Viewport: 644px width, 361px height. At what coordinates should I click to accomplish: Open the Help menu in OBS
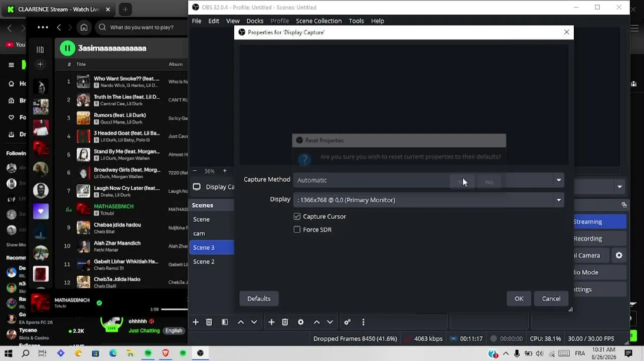coord(378,21)
